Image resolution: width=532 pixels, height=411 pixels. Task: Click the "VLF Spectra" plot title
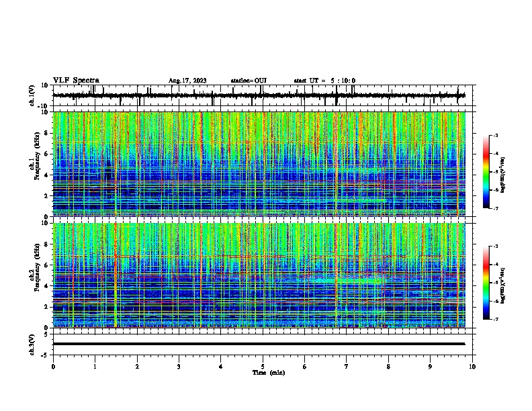point(76,81)
